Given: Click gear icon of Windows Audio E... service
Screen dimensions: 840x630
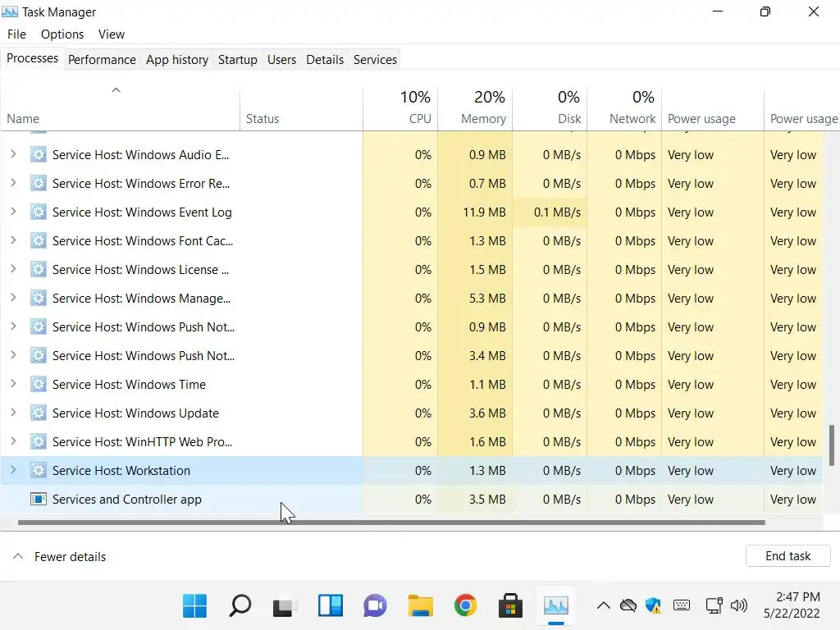Looking at the screenshot, I should point(38,155).
